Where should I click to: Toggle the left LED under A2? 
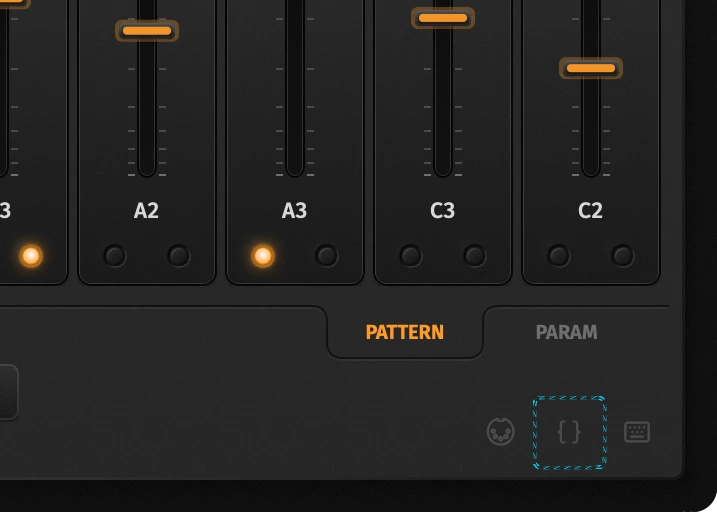[115, 256]
